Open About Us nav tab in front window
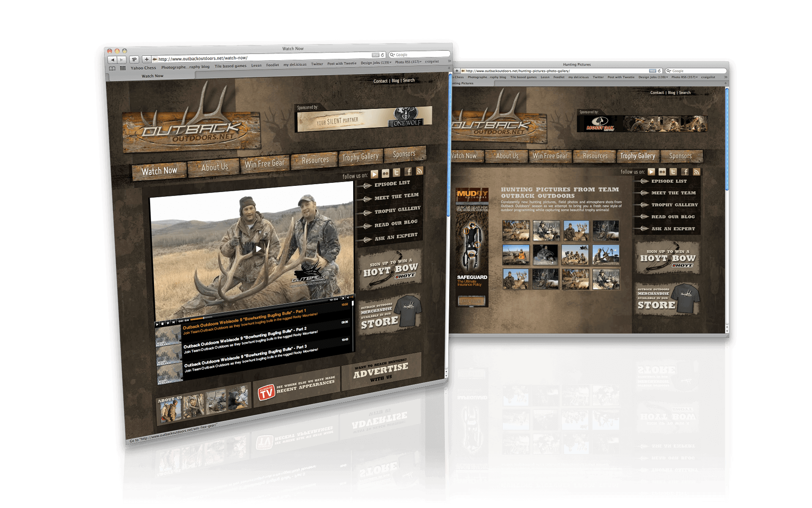 [214, 167]
